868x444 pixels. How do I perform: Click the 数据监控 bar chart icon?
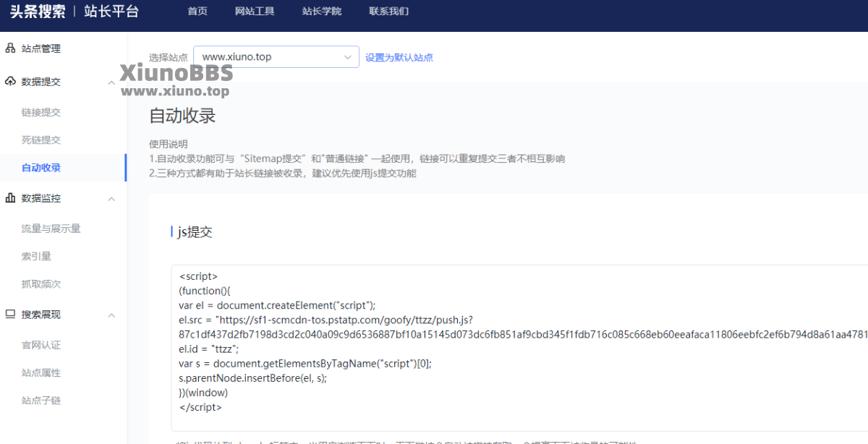click(10, 198)
